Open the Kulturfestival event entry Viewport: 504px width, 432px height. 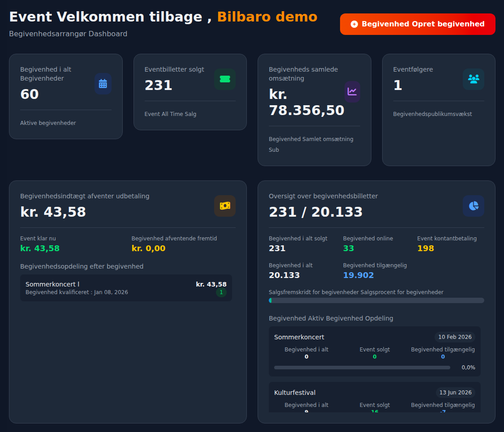coord(375,398)
